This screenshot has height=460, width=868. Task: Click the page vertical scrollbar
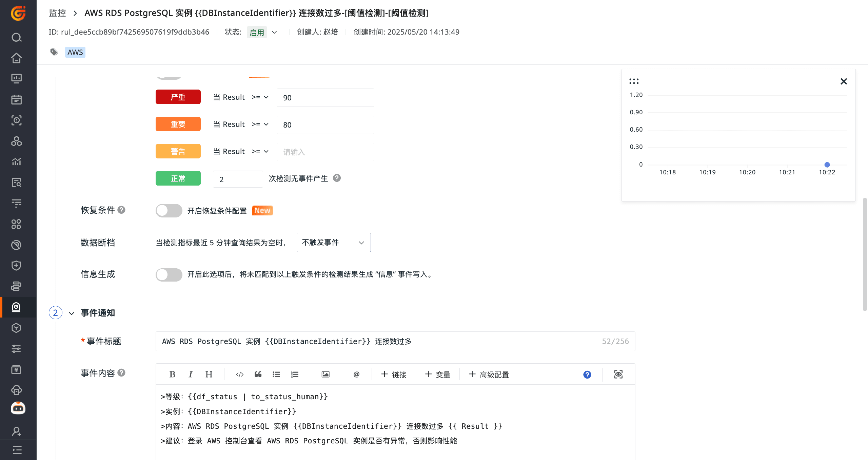coord(865,254)
